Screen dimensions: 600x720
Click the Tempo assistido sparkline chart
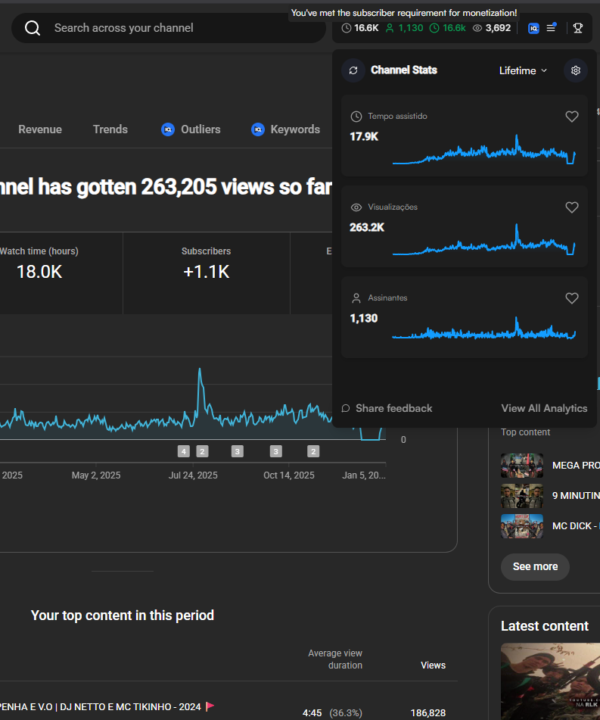pos(484,150)
